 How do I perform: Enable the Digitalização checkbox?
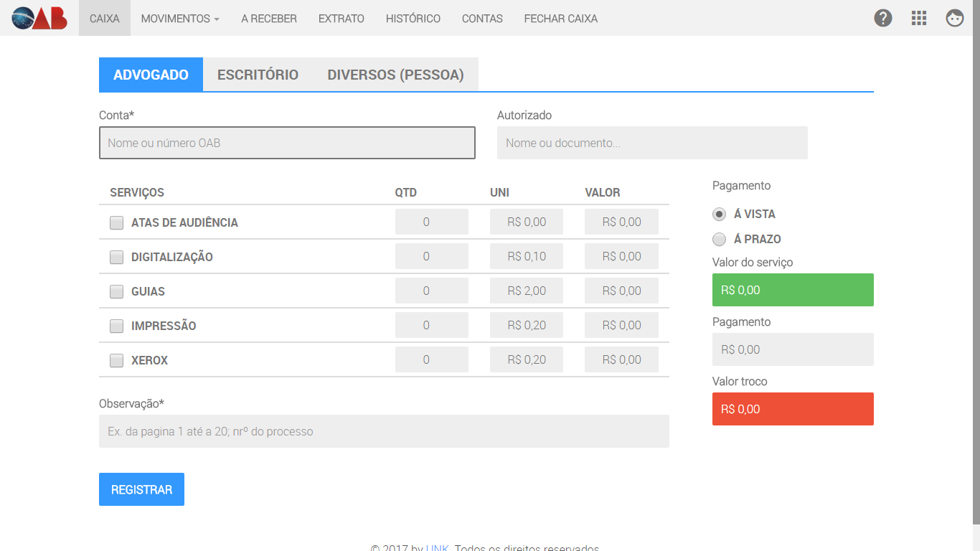pyautogui.click(x=116, y=257)
